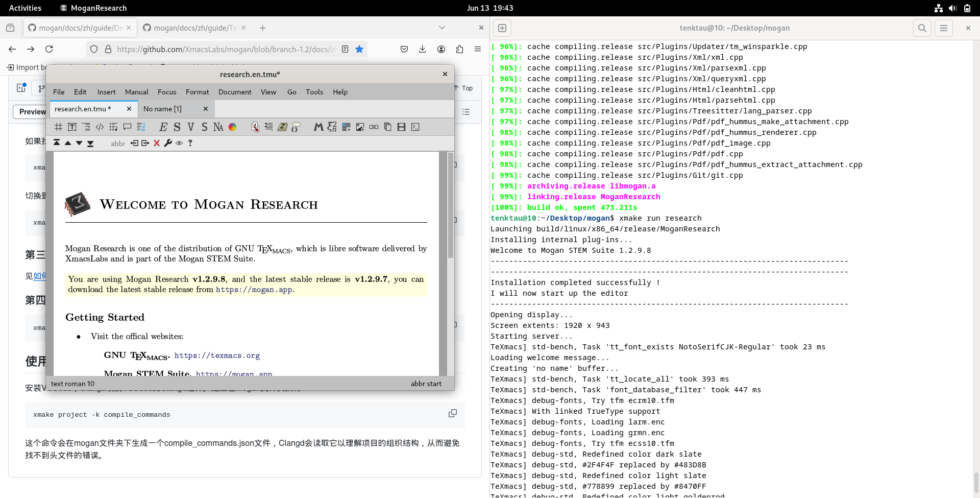Screen dimensions: 980x498
Task: Open the Document menu
Action: 235,92
